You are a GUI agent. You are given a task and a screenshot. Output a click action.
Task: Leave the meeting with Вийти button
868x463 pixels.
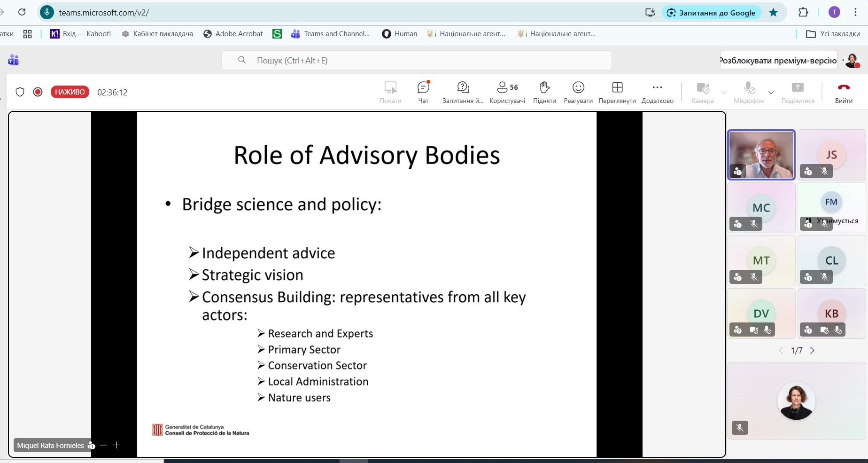click(844, 92)
